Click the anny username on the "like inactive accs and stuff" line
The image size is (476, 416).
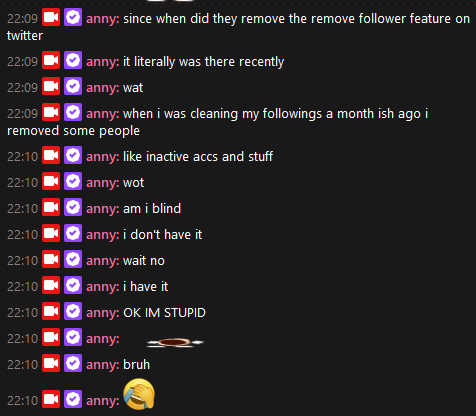point(103,157)
